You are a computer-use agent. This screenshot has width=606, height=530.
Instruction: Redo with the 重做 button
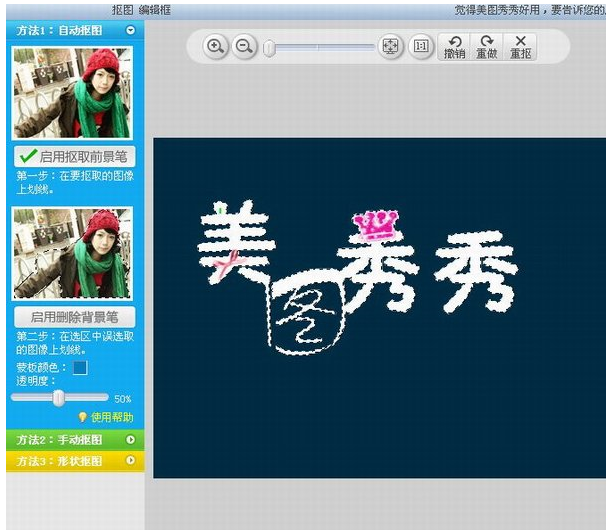tap(487, 47)
